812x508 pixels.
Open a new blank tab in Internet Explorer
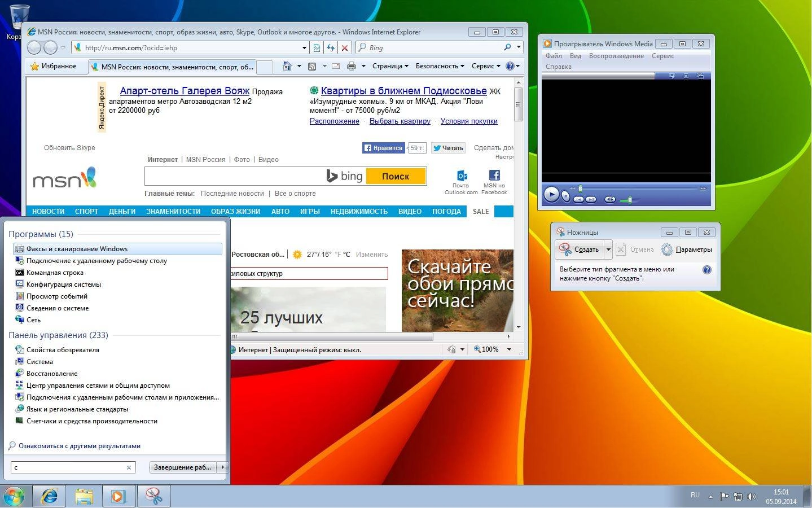pyautogui.click(x=264, y=67)
